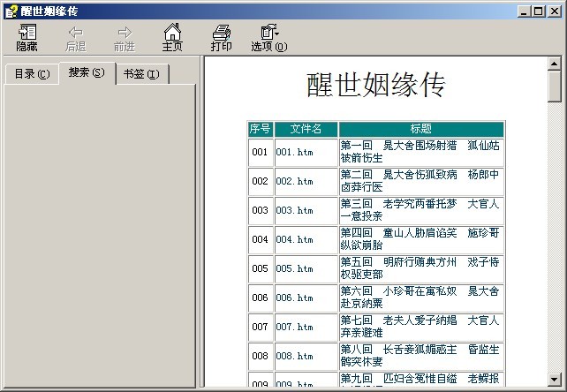Click the Back (后退) arrow icon
This screenshot has height=392, width=567.
pyautogui.click(x=75, y=33)
